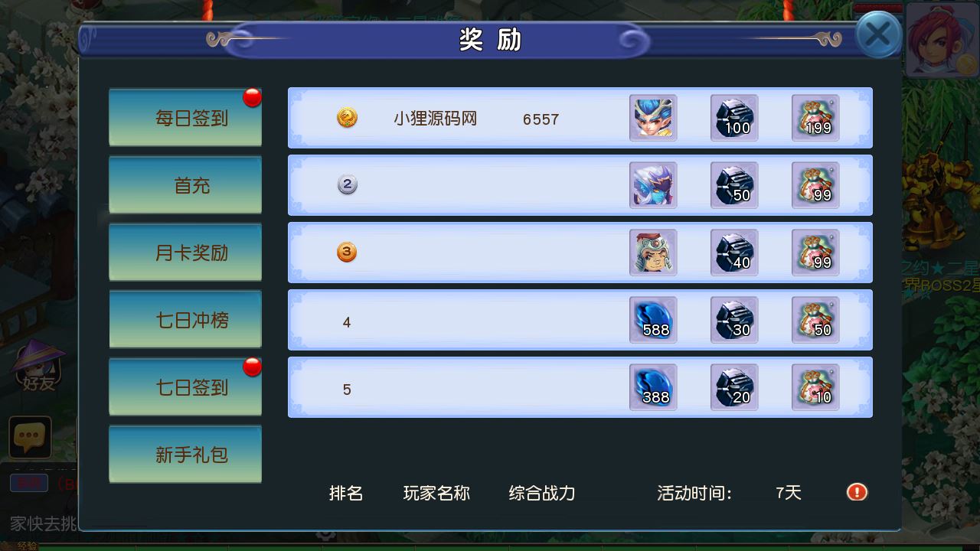Tap the rank 1 hero portrait reward

[x=653, y=118]
